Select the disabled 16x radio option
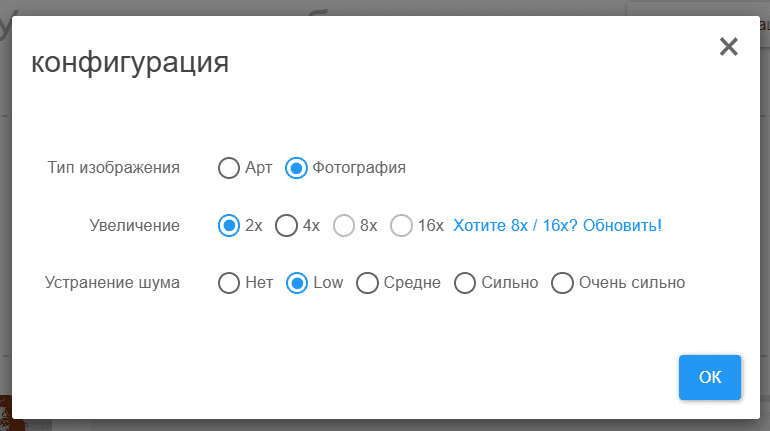 (401, 225)
